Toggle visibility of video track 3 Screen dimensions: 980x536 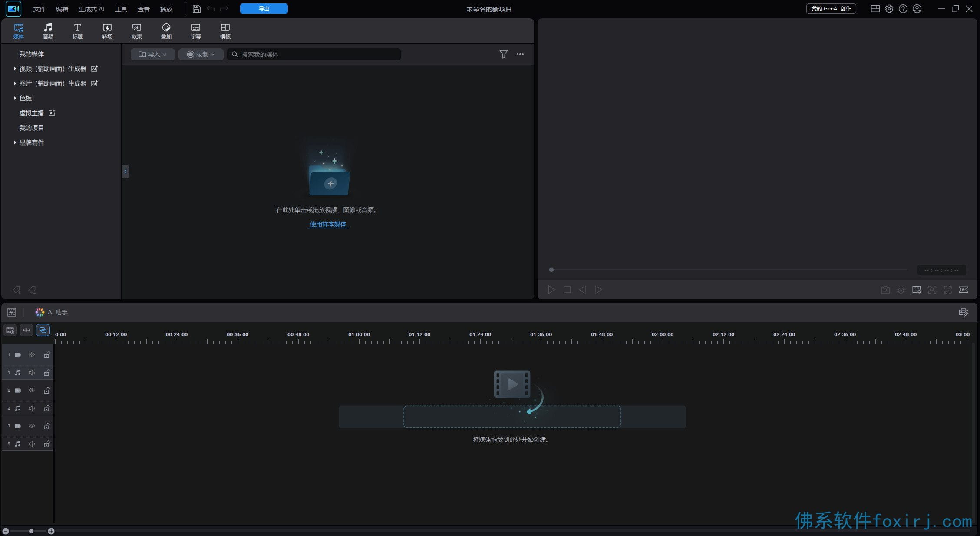(x=32, y=426)
